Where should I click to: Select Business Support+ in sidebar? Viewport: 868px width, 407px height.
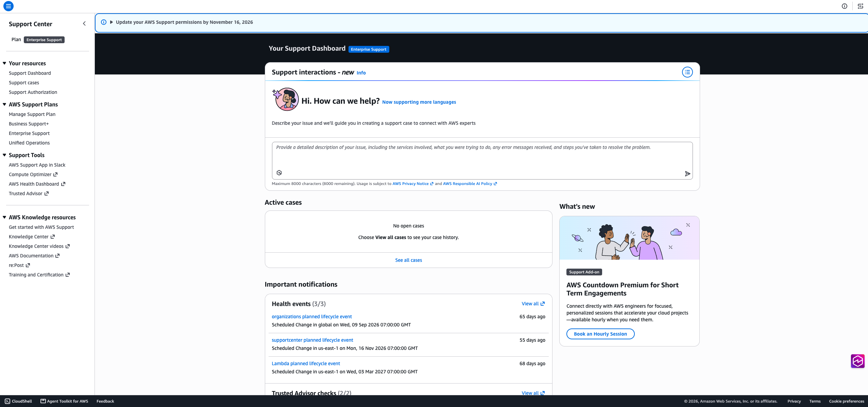[29, 124]
